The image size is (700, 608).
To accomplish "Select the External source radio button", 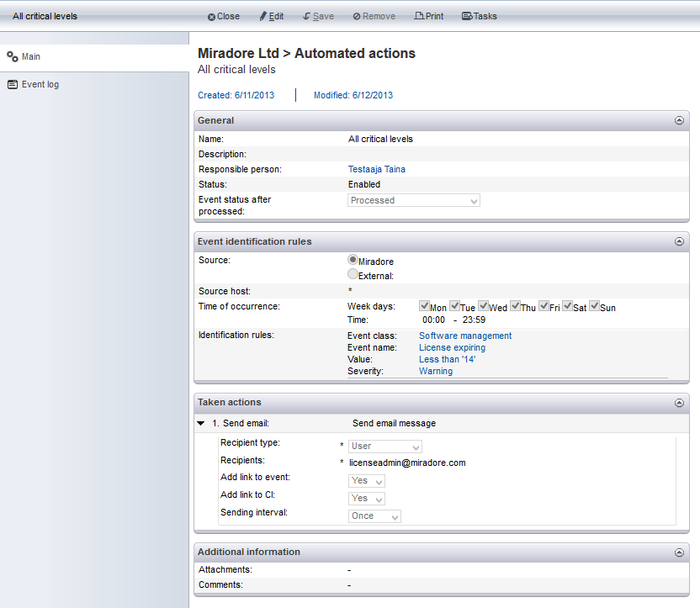I will (353, 274).
